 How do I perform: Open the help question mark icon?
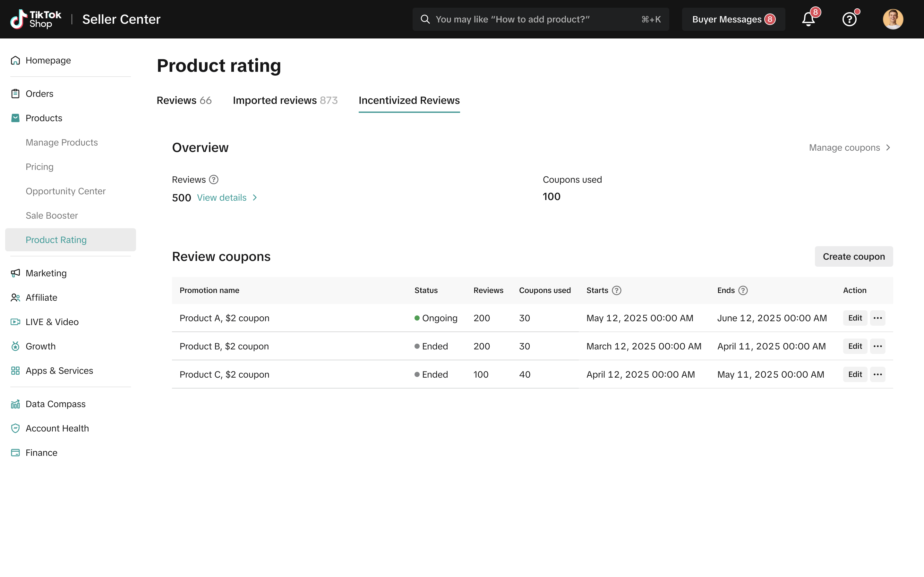point(849,19)
